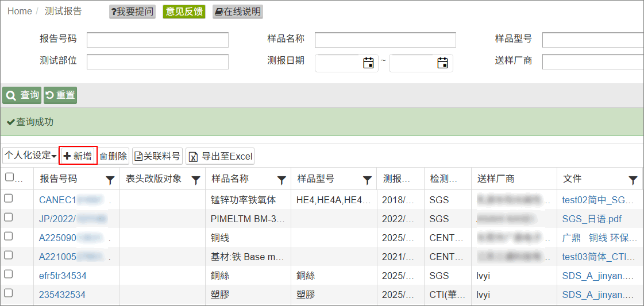
Task: Open file SGS_日语.pdf
Action: [591, 219]
